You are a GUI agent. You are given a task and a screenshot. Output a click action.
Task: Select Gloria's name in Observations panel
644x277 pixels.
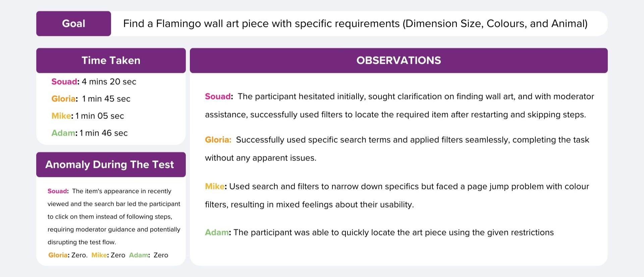tap(218, 140)
